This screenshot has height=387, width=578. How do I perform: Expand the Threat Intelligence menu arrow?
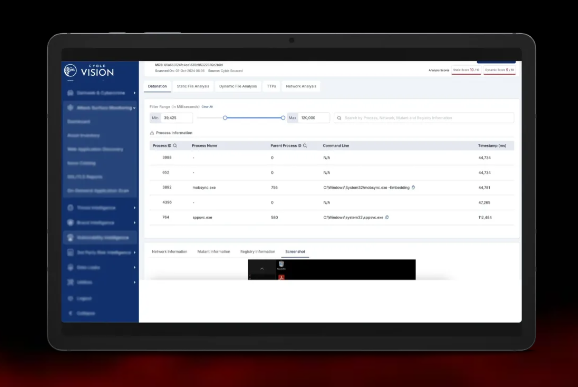click(135, 208)
